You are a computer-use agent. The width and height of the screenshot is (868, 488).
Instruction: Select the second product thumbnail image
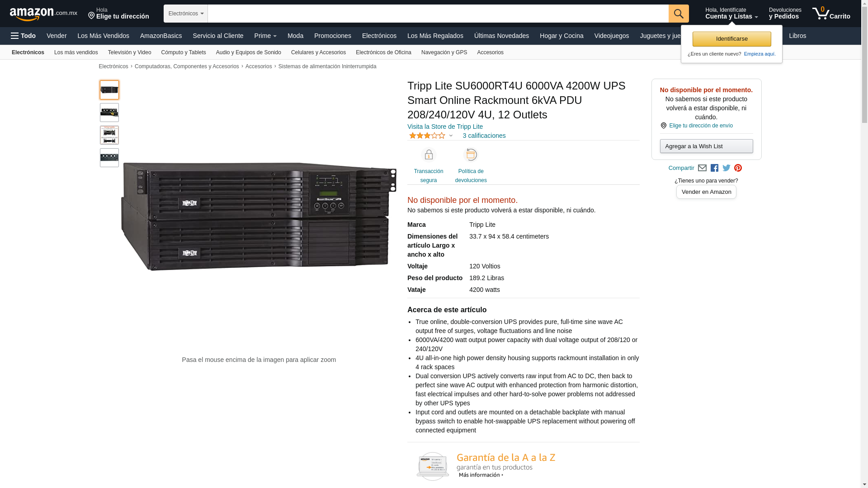(x=109, y=113)
